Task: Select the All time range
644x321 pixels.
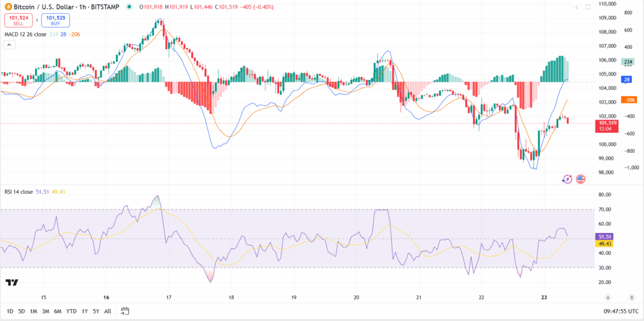Action: [108, 311]
